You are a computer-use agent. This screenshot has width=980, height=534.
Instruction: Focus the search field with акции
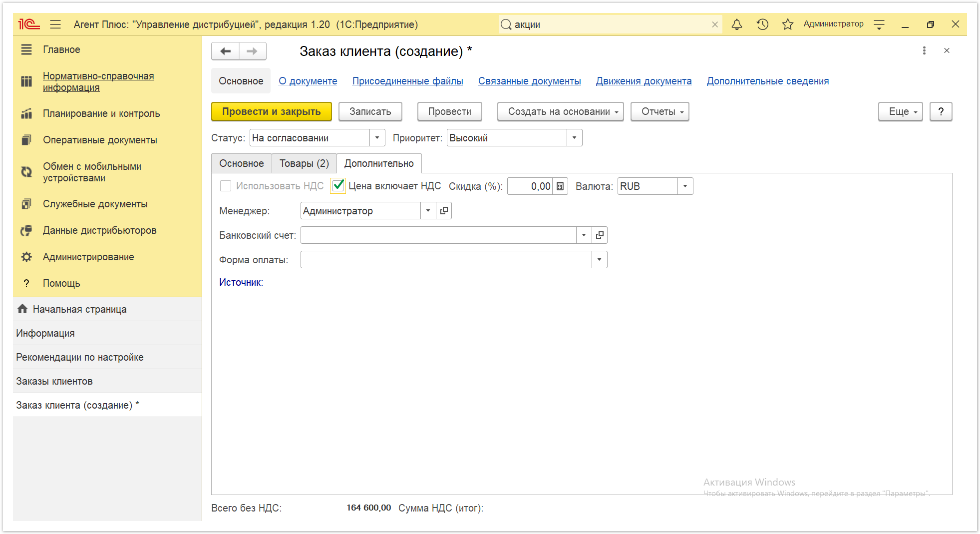[609, 24]
